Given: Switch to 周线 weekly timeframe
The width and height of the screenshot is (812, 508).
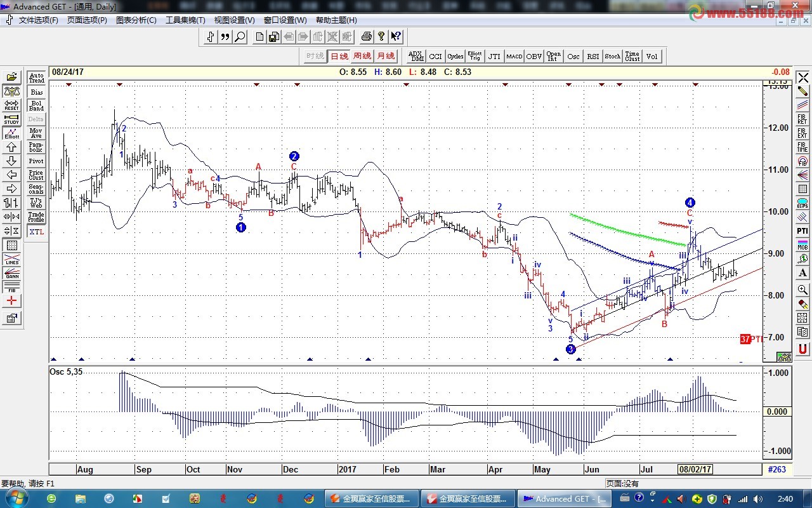Looking at the screenshot, I should click(x=362, y=56).
